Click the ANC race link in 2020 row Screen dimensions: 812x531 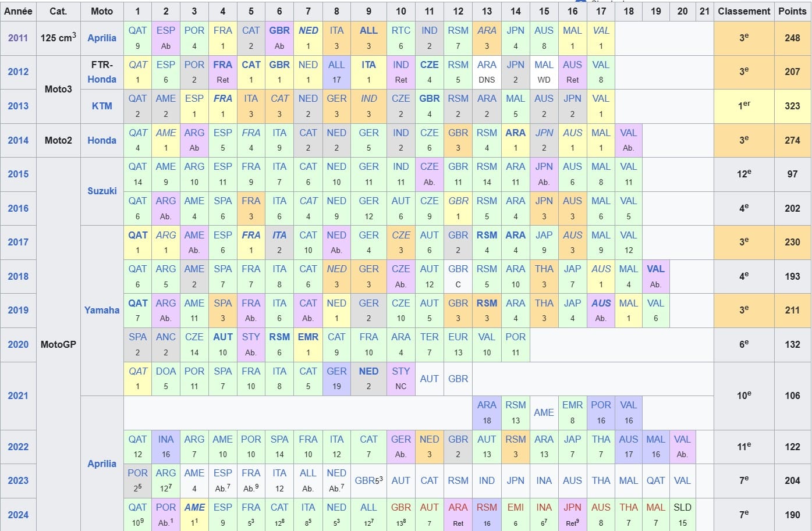(166, 337)
